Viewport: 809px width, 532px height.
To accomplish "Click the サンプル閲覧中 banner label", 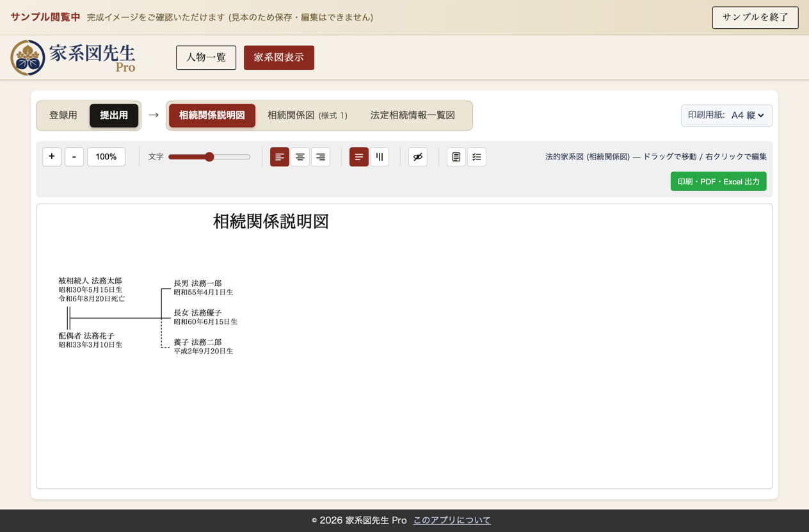I will tap(45, 17).
